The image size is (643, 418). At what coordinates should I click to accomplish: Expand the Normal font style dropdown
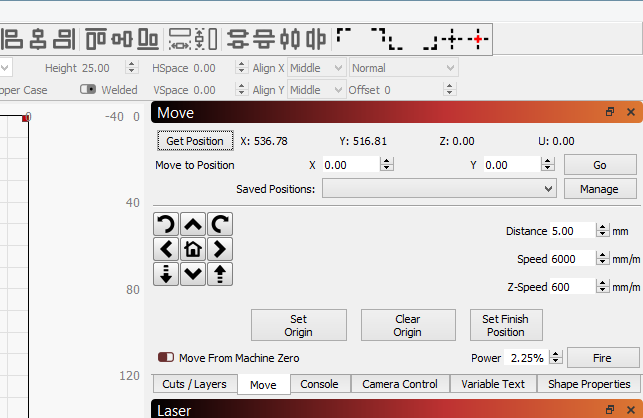click(403, 68)
